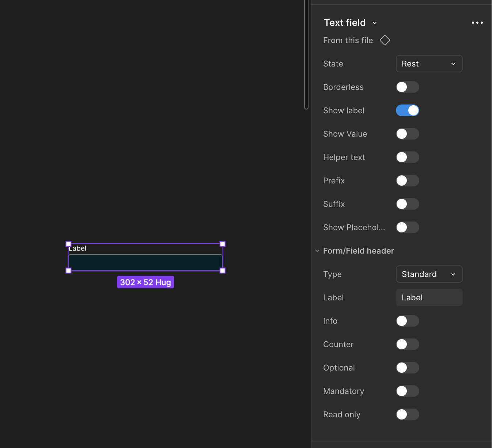The width and height of the screenshot is (492, 448).
Task: Collapse the Form/Field header section
Action: pyautogui.click(x=317, y=251)
